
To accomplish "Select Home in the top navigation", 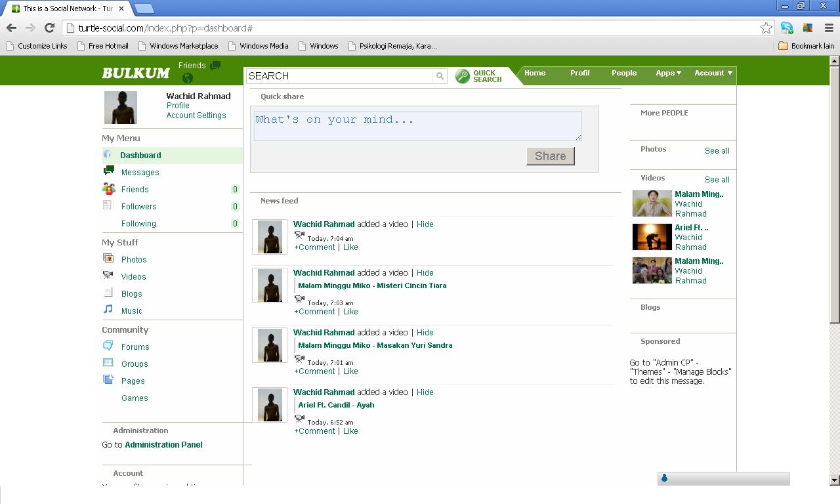I will tap(535, 73).
